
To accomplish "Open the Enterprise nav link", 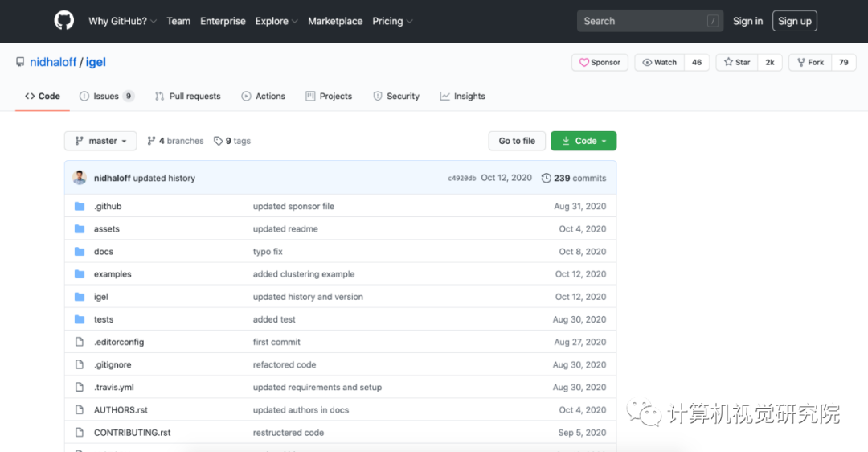I will point(223,21).
